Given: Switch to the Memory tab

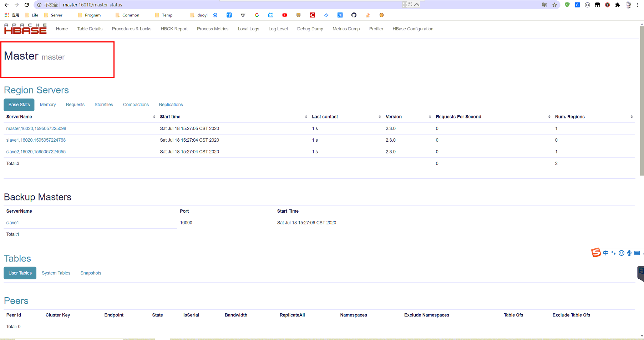Looking at the screenshot, I should (x=48, y=105).
